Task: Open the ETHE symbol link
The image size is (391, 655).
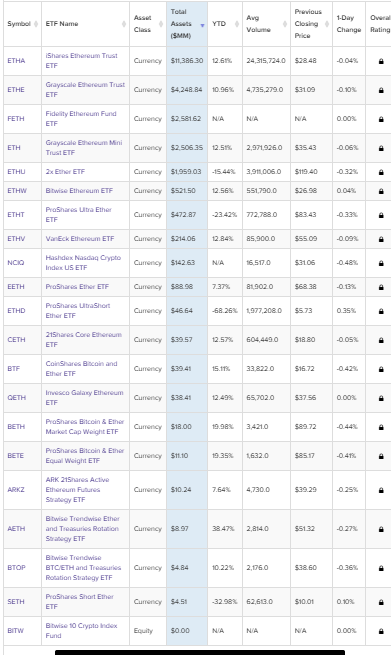Action: 16,89
